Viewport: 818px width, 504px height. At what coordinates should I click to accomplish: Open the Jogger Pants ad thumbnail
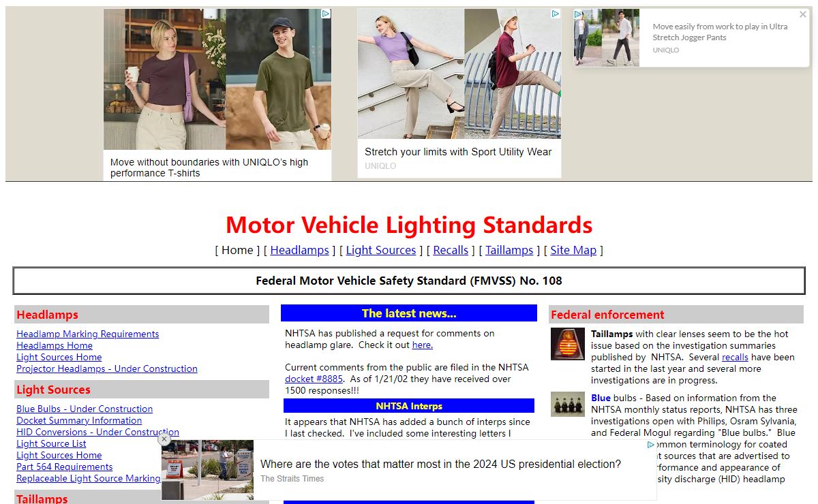(x=607, y=37)
